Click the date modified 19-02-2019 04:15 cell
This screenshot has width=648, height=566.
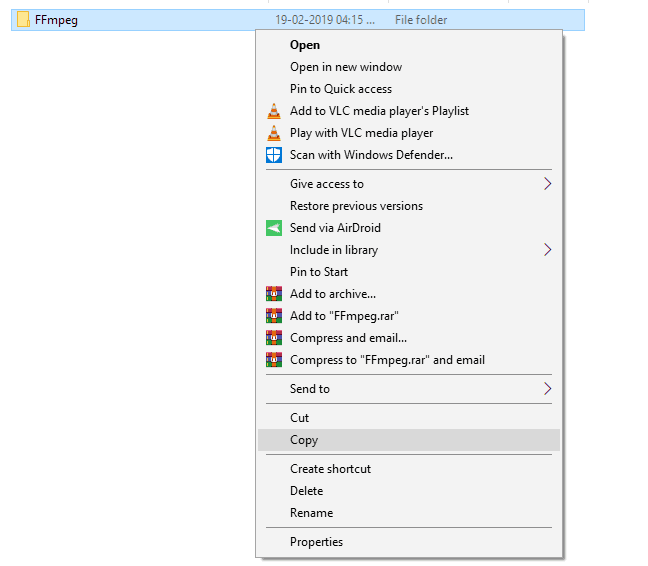point(325,20)
